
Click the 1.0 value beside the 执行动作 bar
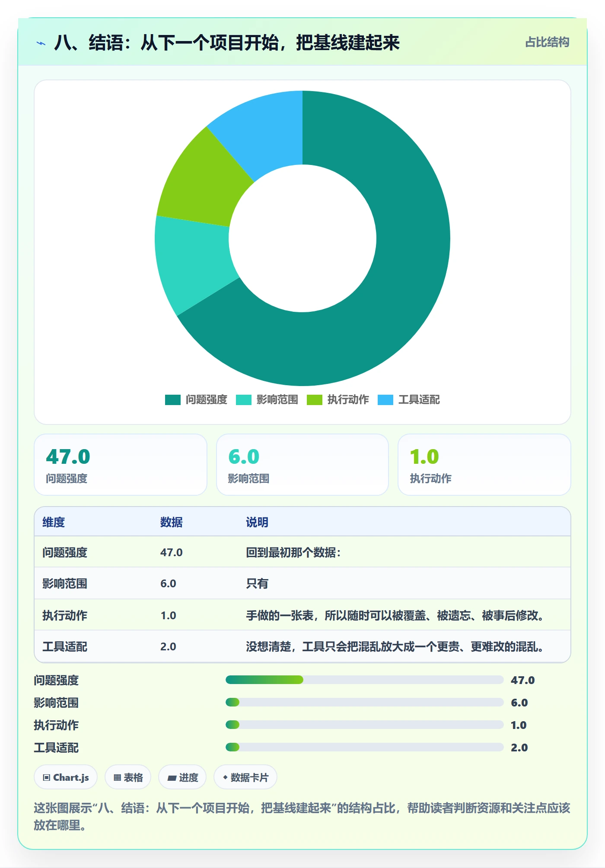click(x=519, y=725)
